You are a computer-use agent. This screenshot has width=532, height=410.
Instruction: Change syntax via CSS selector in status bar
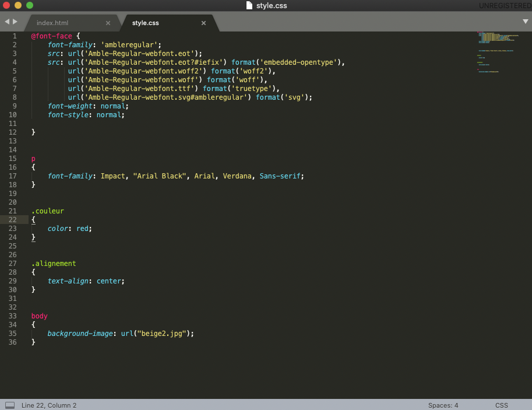[501, 405]
